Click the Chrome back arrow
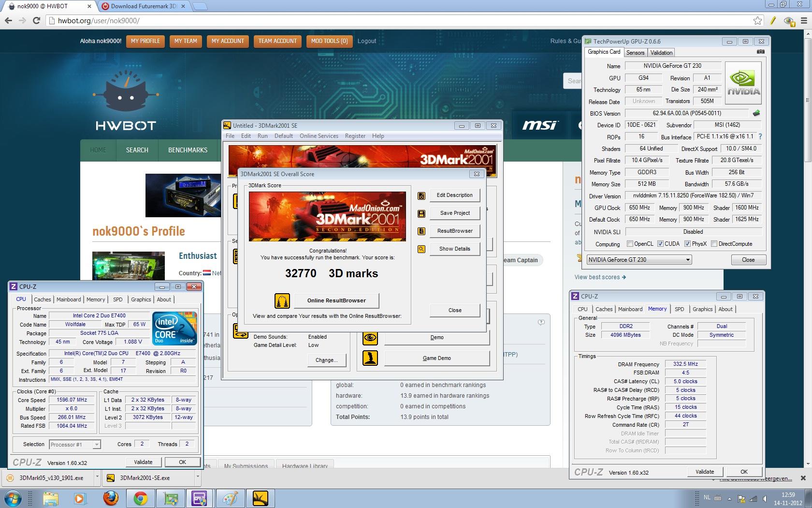This screenshot has width=812, height=508. [8, 20]
